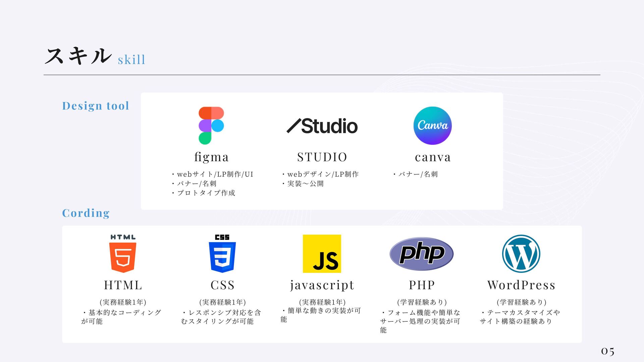Click the 'Cording' section label
644x362 pixels.
[x=86, y=213]
